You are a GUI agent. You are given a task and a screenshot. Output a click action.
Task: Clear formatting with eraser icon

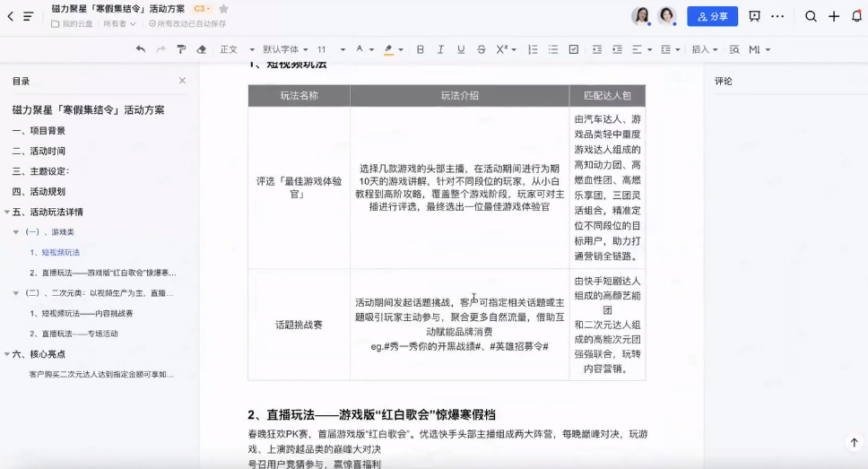click(202, 49)
